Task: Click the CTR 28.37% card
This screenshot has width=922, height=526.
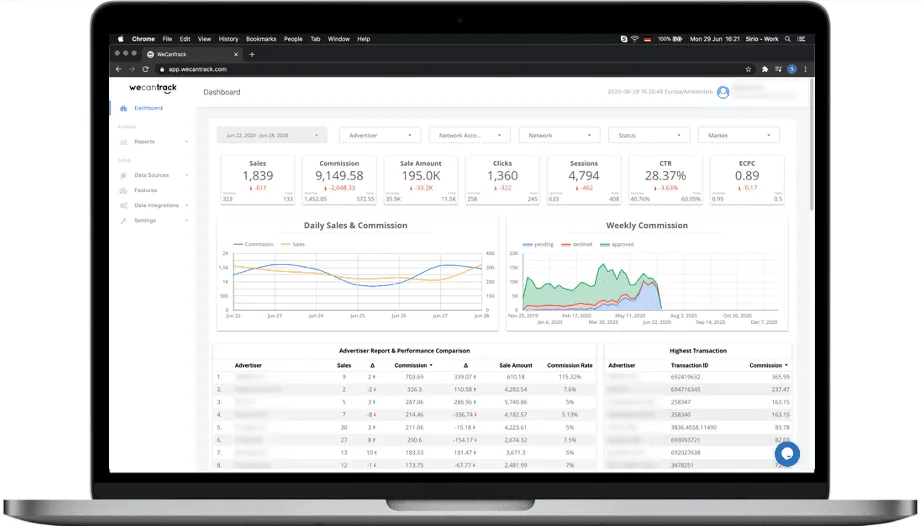Action: coord(665,180)
